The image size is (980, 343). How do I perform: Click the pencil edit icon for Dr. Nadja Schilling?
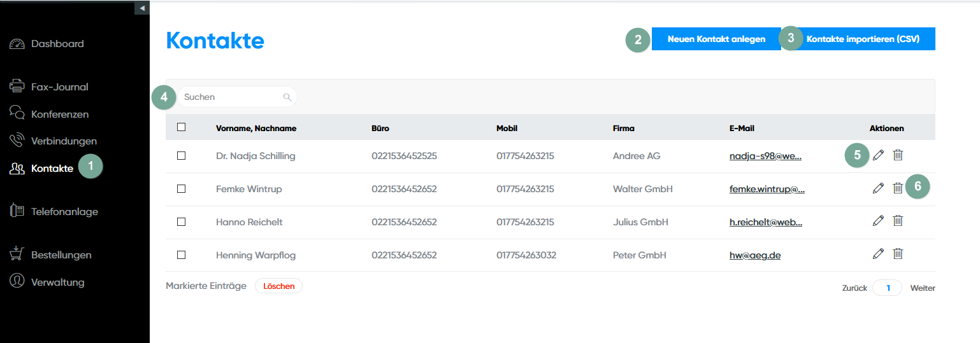[x=878, y=155]
